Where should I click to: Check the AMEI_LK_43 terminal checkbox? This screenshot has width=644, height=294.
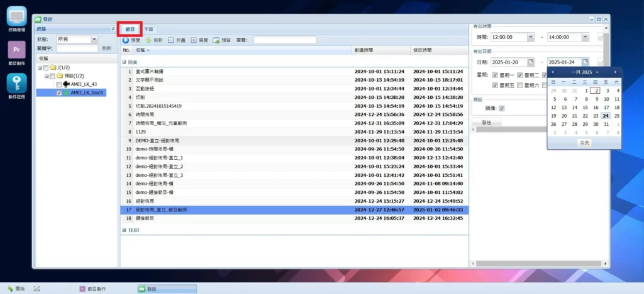58,84
